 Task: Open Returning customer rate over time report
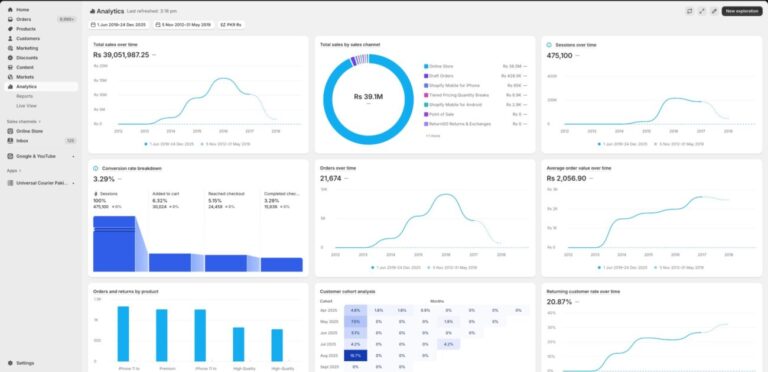(x=583, y=291)
